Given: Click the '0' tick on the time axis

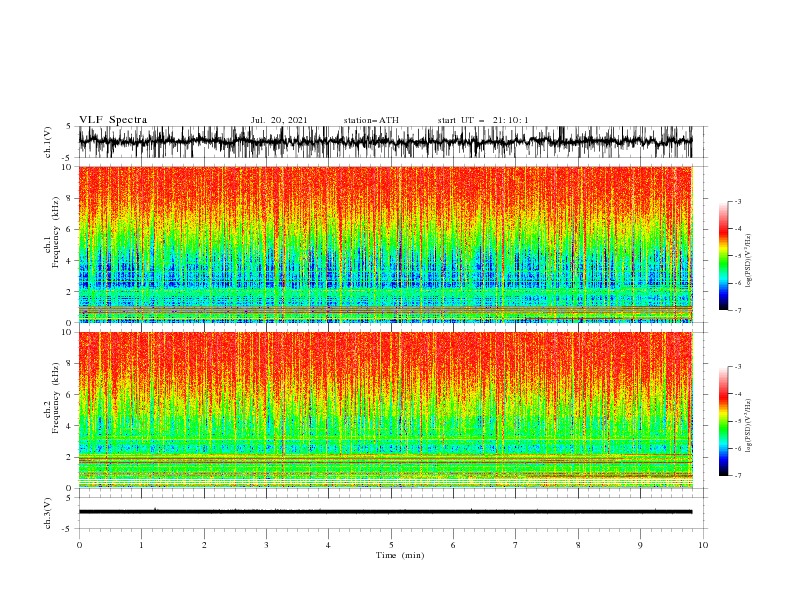Looking at the screenshot, I should point(79,545).
